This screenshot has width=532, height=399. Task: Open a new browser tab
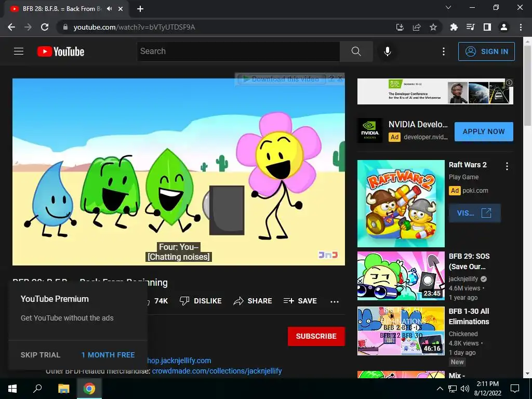[140, 9]
